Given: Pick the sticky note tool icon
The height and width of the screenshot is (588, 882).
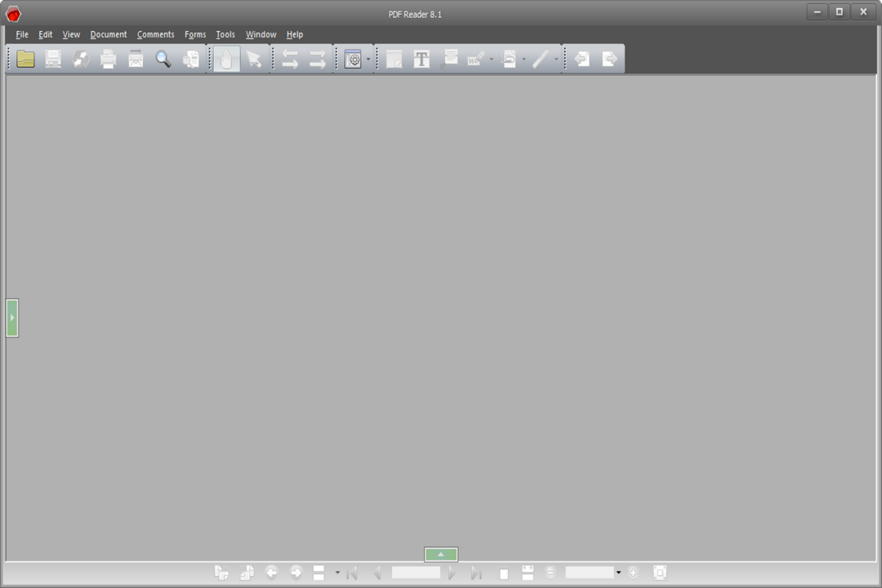Looking at the screenshot, I should click(x=394, y=59).
